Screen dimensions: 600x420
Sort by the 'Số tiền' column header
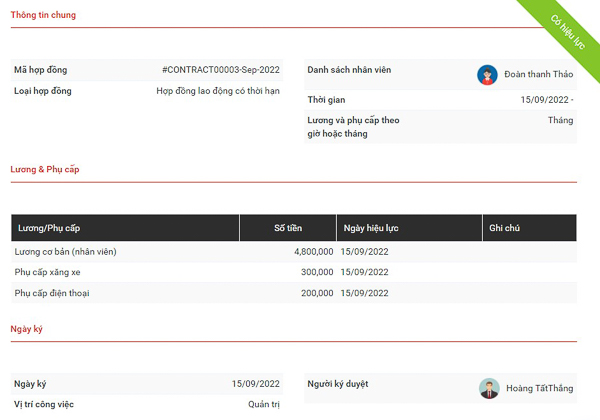(288, 228)
